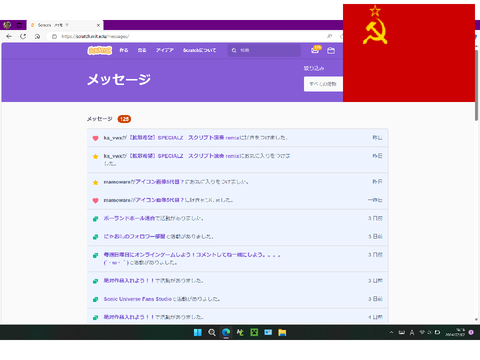Viewport: 480px width, 360px height.
Task: Click the star icon on mamoware favorite message
Action: coord(95,182)
